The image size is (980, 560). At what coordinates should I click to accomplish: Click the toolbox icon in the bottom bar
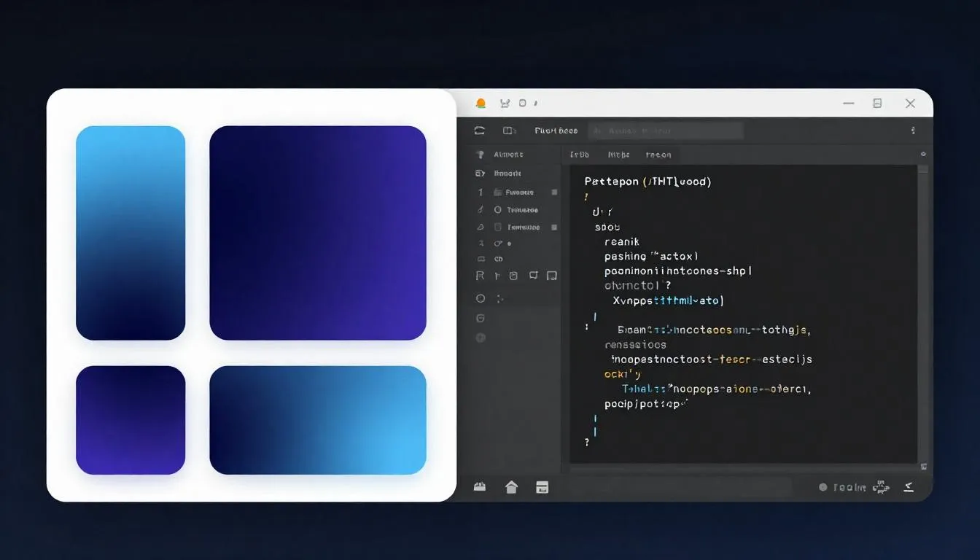[480, 487]
